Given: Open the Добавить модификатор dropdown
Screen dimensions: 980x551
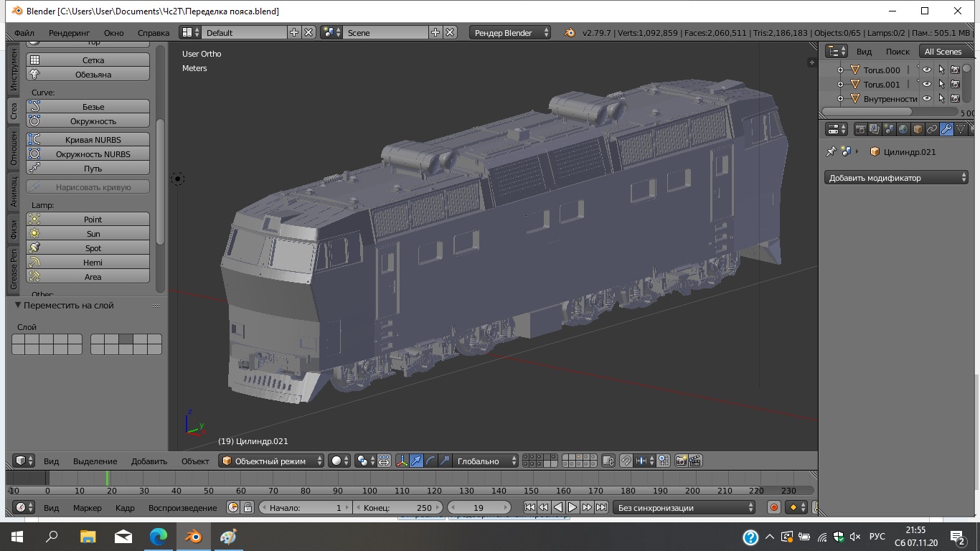Looking at the screenshot, I should click(896, 177).
